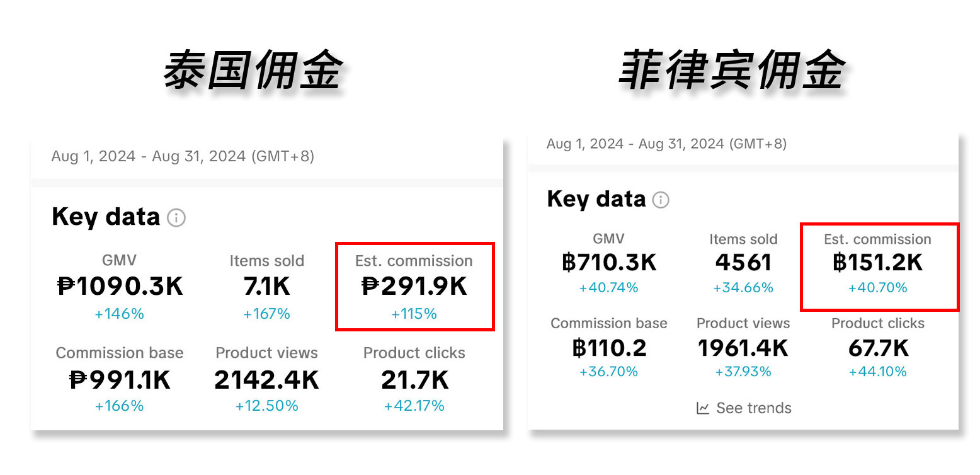Click the 泰国佣金 heading

pyautogui.click(x=254, y=71)
